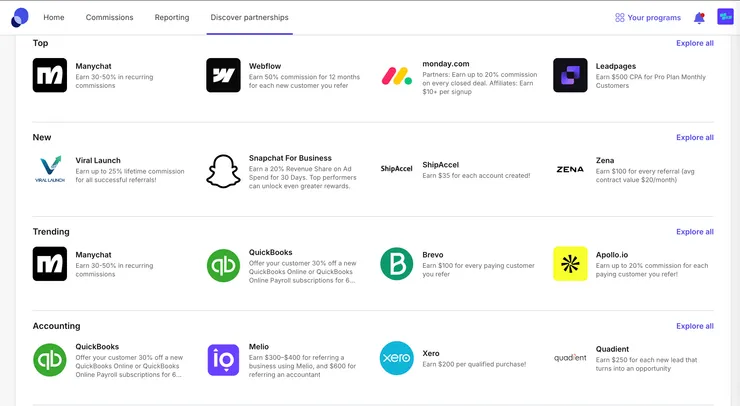
Task: Click Explore all for Accounting
Action: click(x=695, y=326)
